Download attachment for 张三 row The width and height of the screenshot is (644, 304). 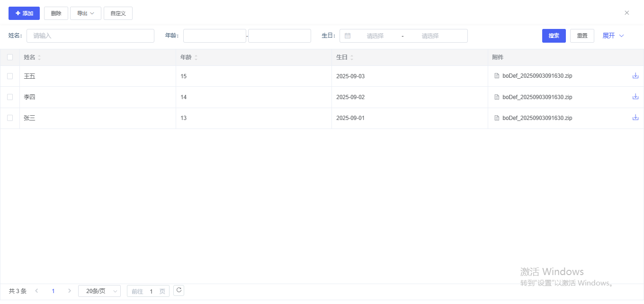(635, 118)
